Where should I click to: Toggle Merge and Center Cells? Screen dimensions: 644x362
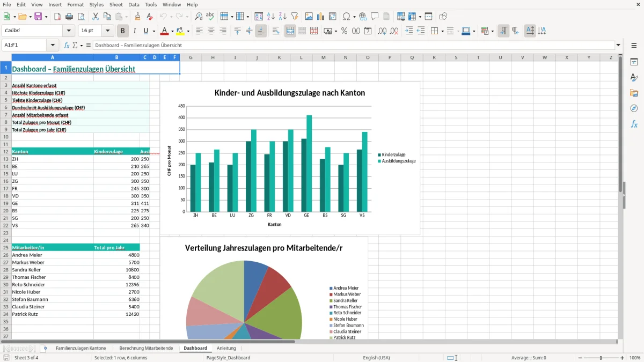coord(290,31)
